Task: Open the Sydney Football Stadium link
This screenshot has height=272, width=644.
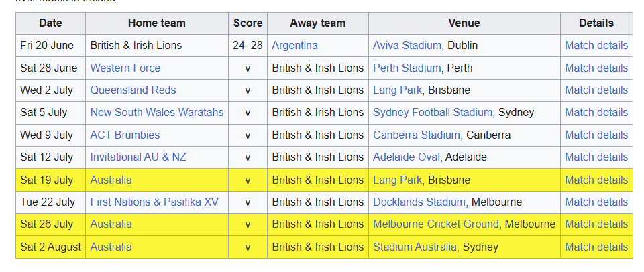Action: [x=433, y=112]
